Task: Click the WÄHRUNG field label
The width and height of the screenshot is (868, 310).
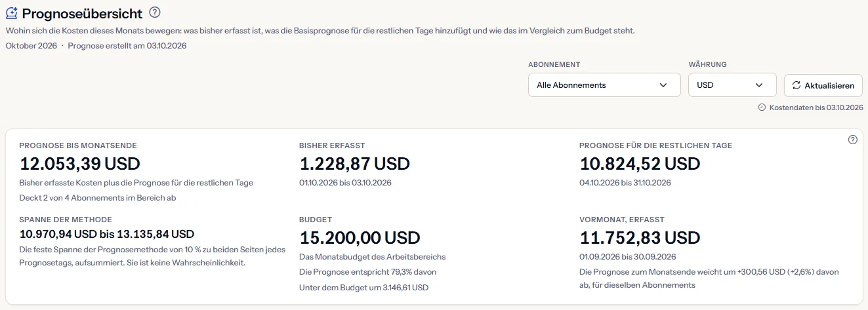Action: (707, 65)
